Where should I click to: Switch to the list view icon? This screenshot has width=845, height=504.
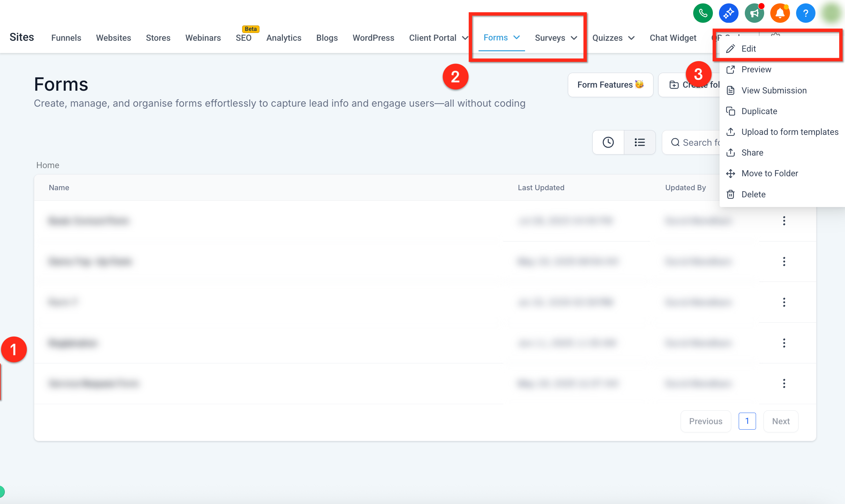pyautogui.click(x=640, y=142)
